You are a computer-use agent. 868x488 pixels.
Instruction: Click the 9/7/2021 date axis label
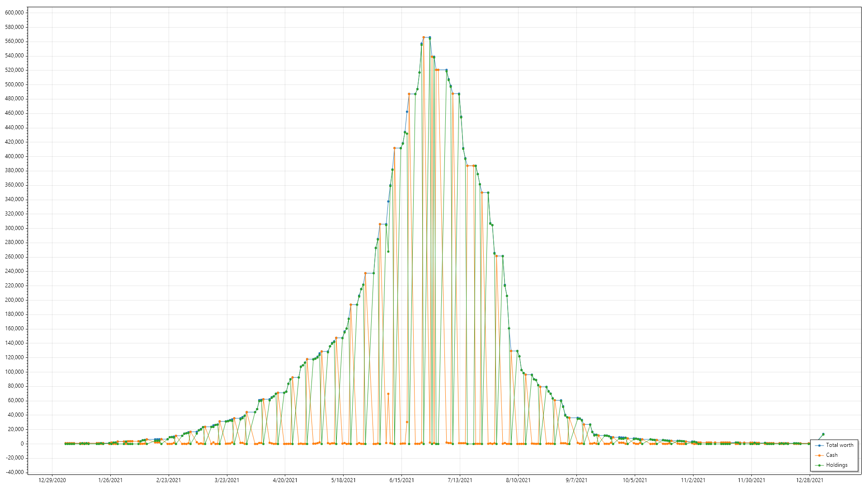click(x=576, y=480)
